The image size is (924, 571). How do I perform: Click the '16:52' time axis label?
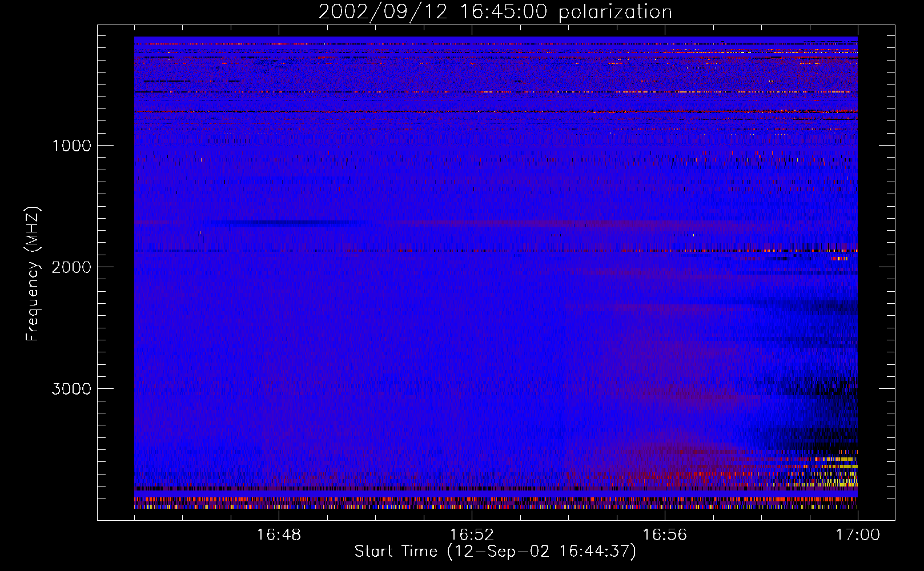472,535
